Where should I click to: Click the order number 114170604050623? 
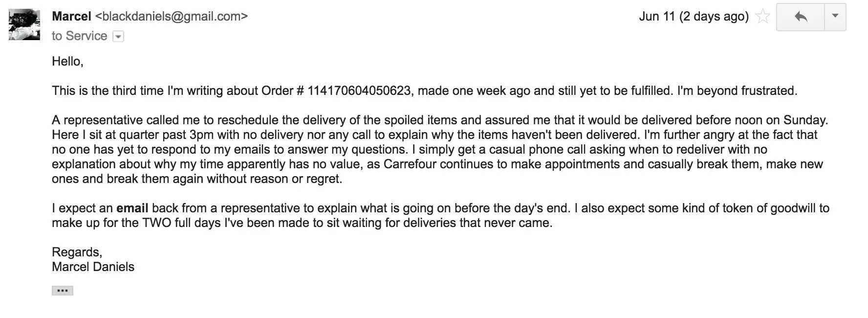359,91
